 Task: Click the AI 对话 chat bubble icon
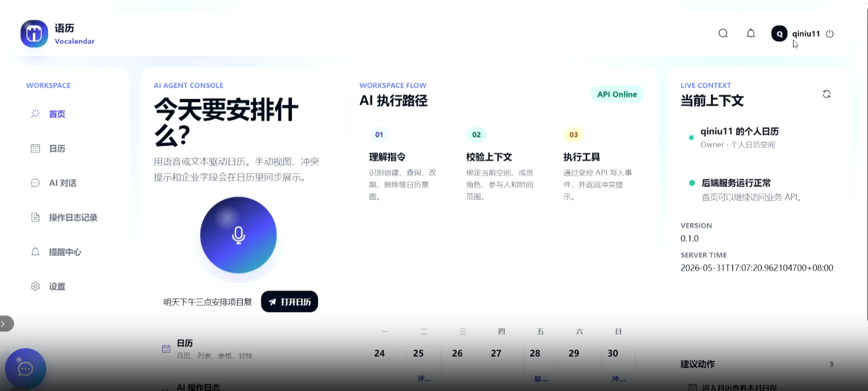[x=36, y=183]
